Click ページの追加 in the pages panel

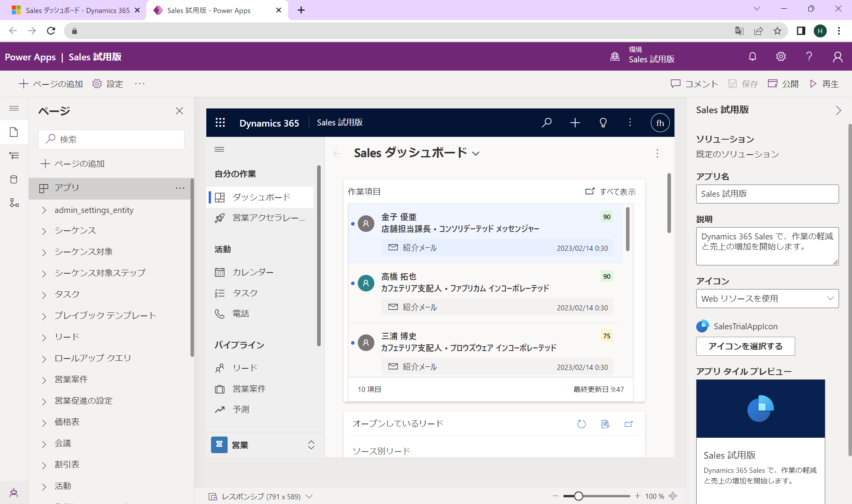point(73,164)
